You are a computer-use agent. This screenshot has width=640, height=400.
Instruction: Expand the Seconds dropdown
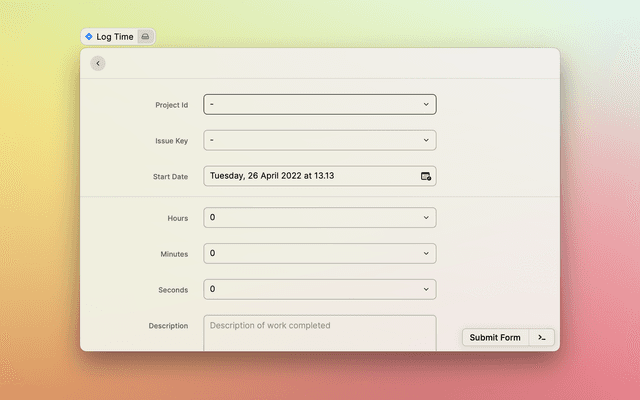426,289
